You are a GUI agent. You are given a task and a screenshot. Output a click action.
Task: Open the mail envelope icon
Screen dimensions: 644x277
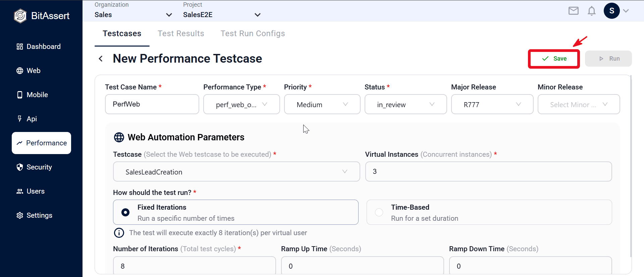(574, 11)
